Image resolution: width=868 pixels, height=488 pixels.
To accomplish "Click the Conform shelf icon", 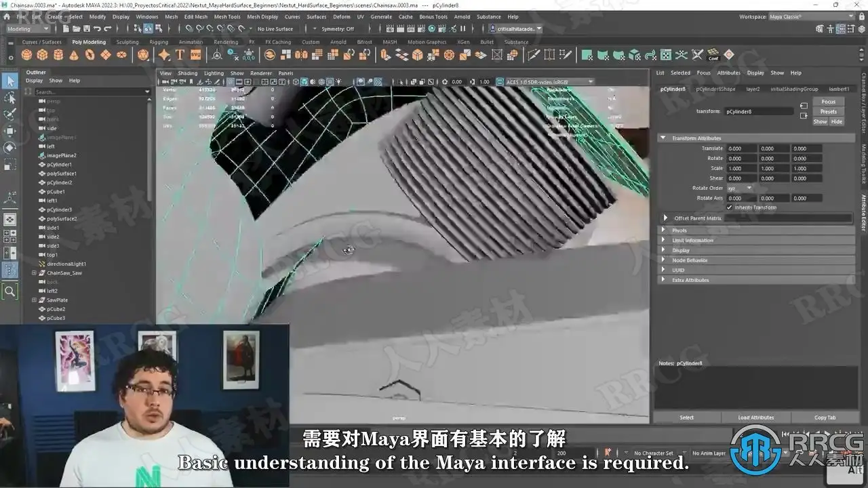I will tap(713, 55).
